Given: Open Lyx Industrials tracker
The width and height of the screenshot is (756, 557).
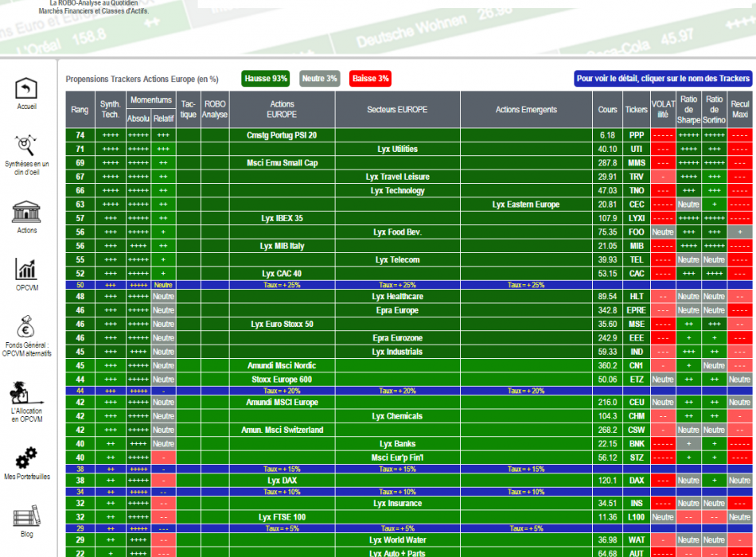Looking at the screenshot, I should click(397, 352).
